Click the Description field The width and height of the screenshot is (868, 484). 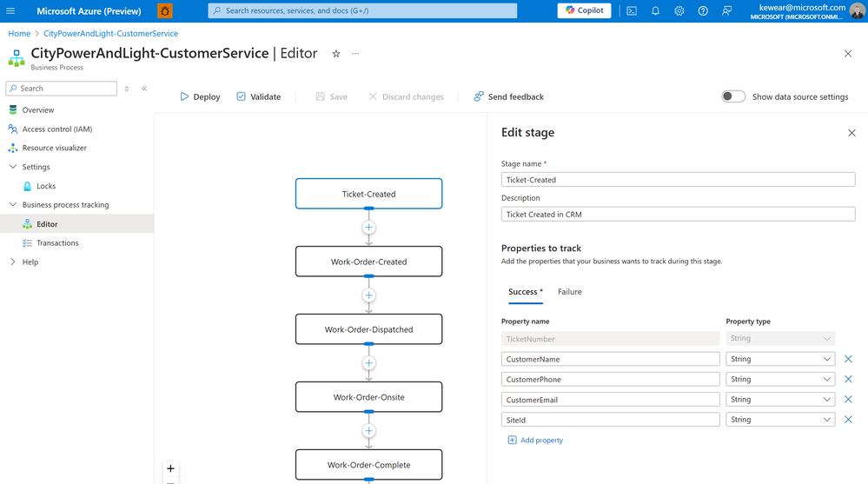(678, 215)
